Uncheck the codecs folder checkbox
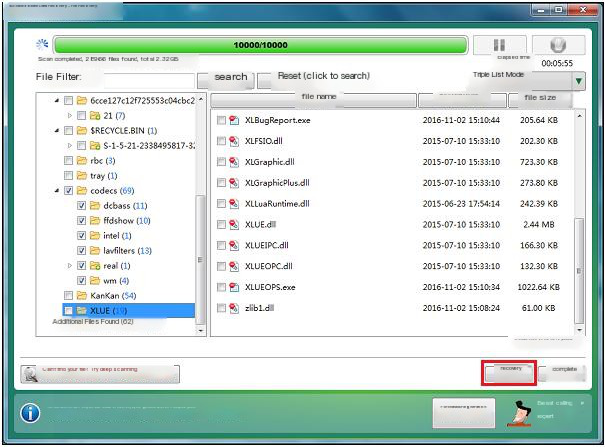 pyautogui.click(x=68, y=190)
